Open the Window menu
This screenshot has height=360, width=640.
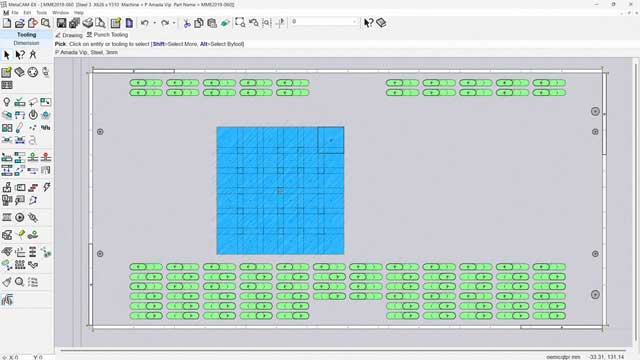[60, 13]
